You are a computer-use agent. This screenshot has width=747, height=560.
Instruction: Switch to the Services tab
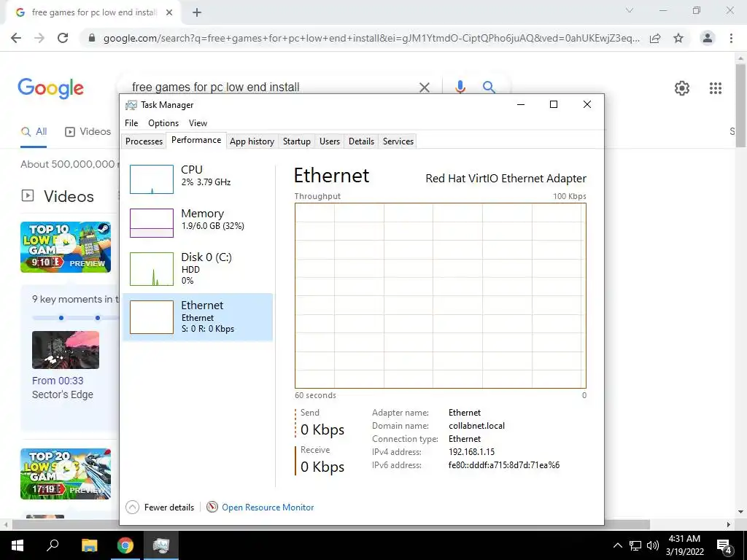coord(398,141)
